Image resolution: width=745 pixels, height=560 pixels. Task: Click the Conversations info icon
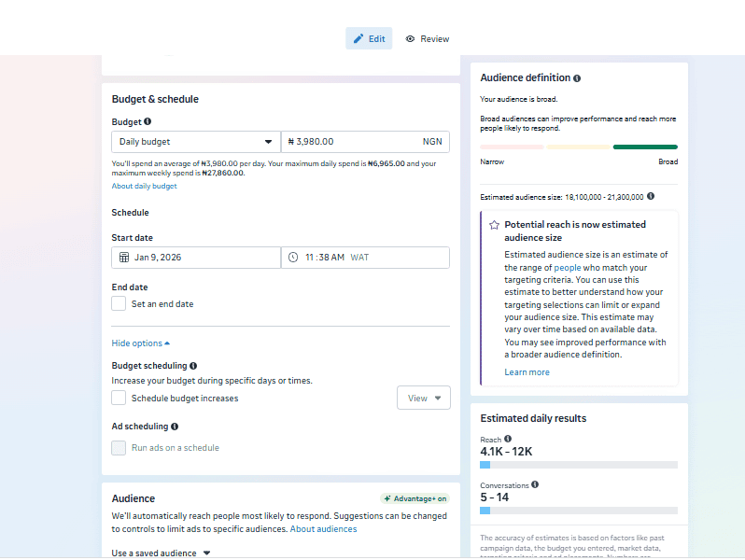coord(535,484)
